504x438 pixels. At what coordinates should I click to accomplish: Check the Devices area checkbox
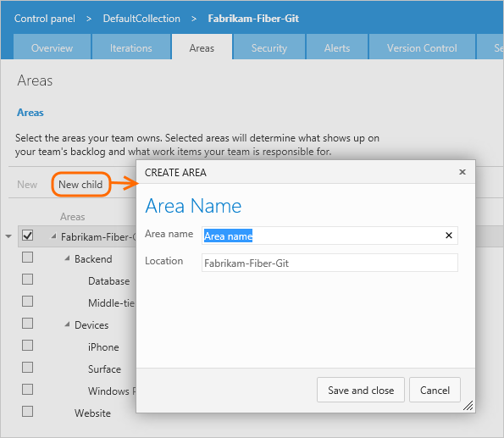click(x=27, y=323)
